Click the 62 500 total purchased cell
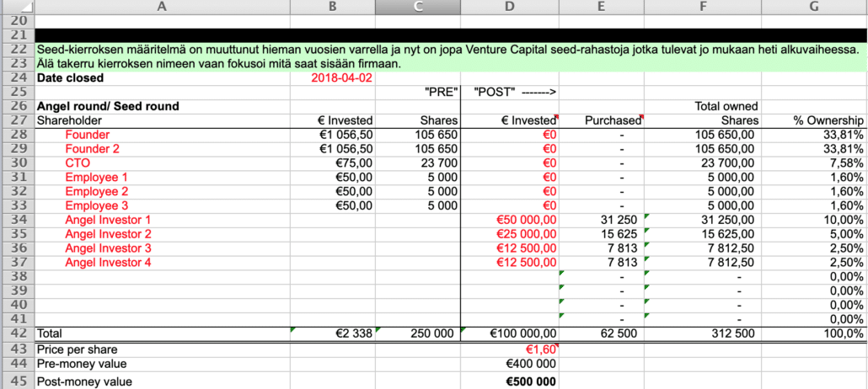868x389 pixels. (x=601, y=333)
